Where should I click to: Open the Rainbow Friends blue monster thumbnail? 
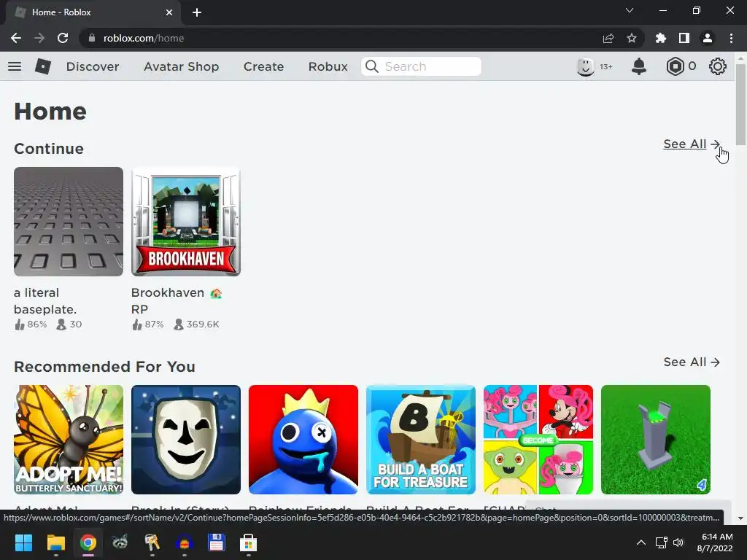303,440
